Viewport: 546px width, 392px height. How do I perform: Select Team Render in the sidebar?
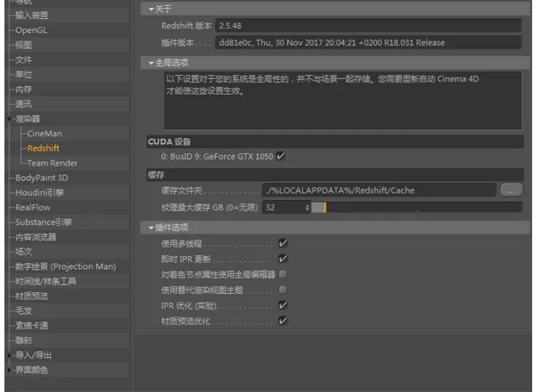52,163
